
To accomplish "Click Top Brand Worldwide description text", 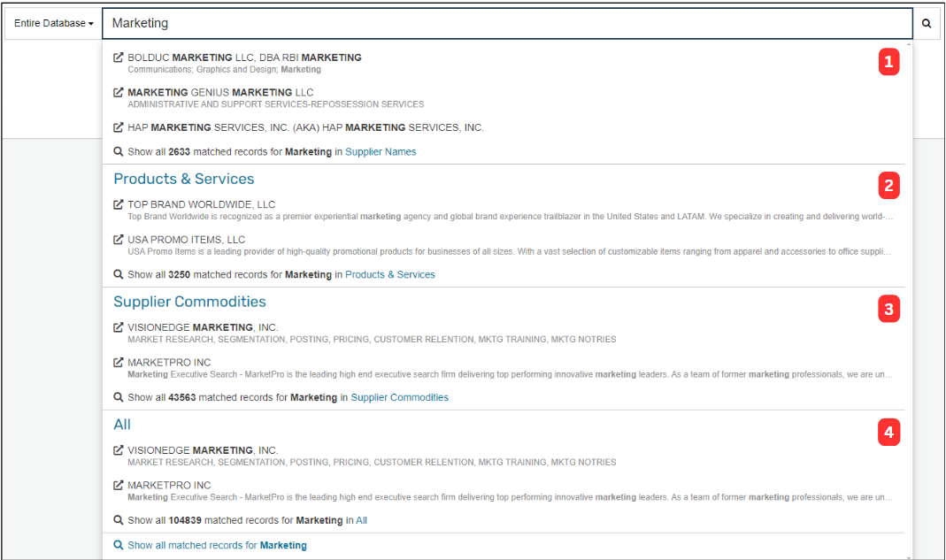I will click(510, 217).
